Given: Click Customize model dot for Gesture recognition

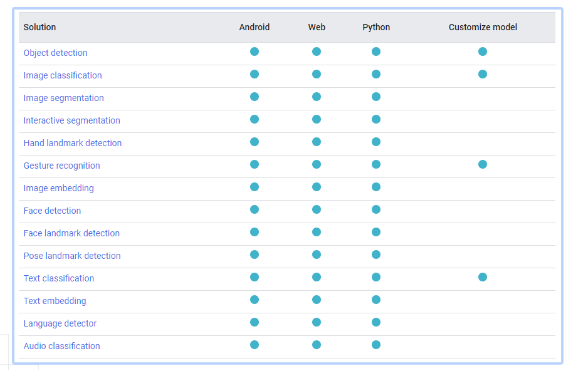Looking at the screenshot, I should point(483,165).
